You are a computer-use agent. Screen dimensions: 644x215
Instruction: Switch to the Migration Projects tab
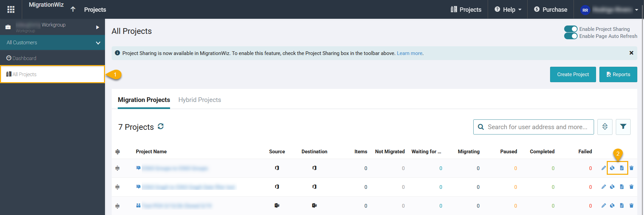(x=144, y=100)
